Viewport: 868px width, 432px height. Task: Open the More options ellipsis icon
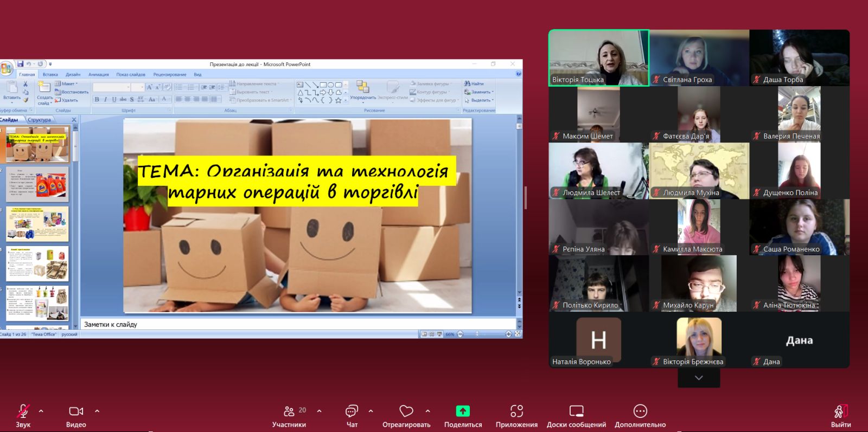pyautogui.click(x=640, y=411)
